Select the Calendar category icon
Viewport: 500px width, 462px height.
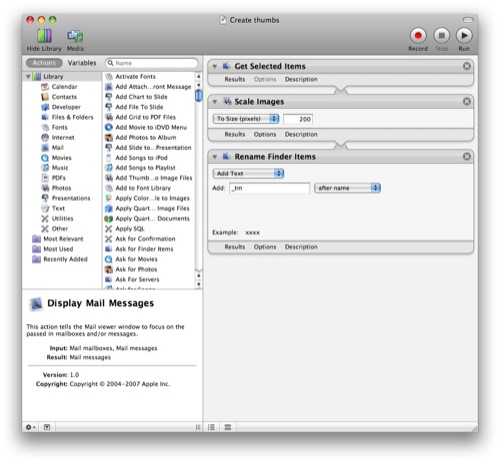[x=45, y=87]
